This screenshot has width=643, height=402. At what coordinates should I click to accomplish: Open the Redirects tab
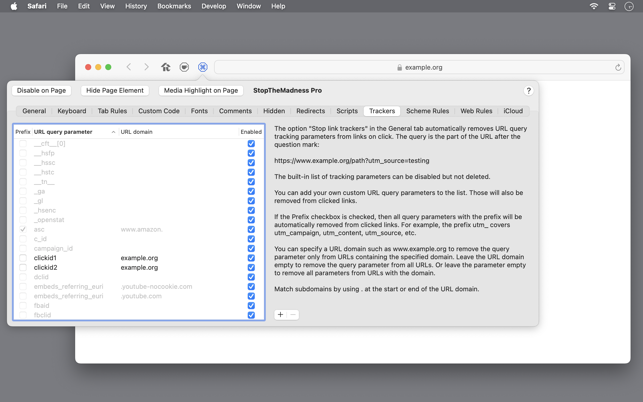310,111
